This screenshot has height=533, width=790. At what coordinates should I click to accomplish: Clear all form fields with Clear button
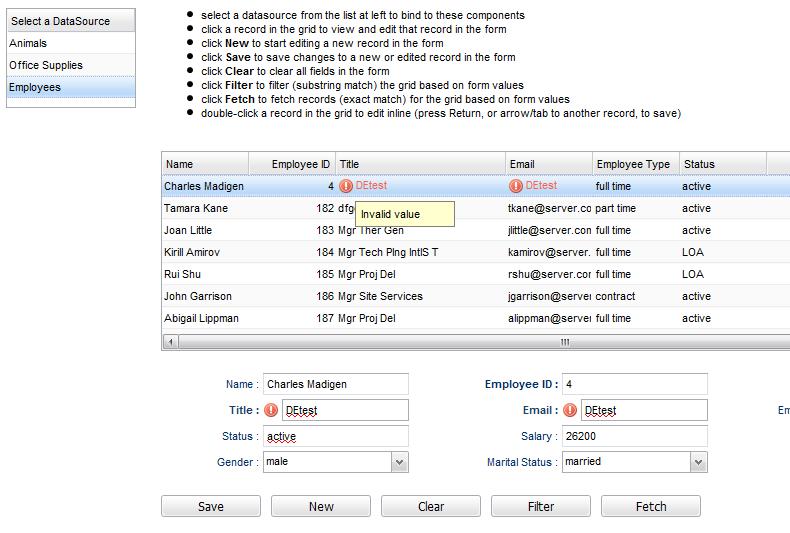(431, 506)
